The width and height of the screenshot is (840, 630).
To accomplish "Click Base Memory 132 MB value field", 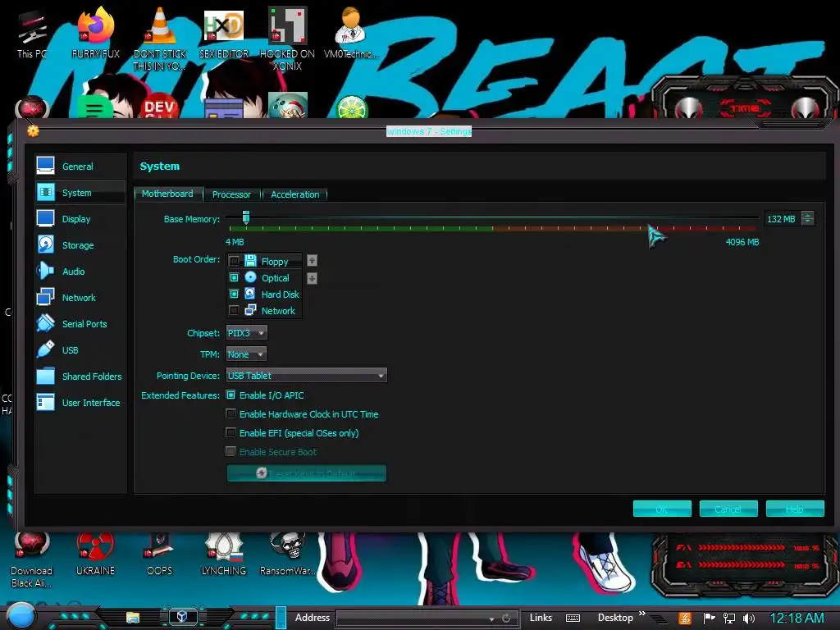I will [782, 218].
